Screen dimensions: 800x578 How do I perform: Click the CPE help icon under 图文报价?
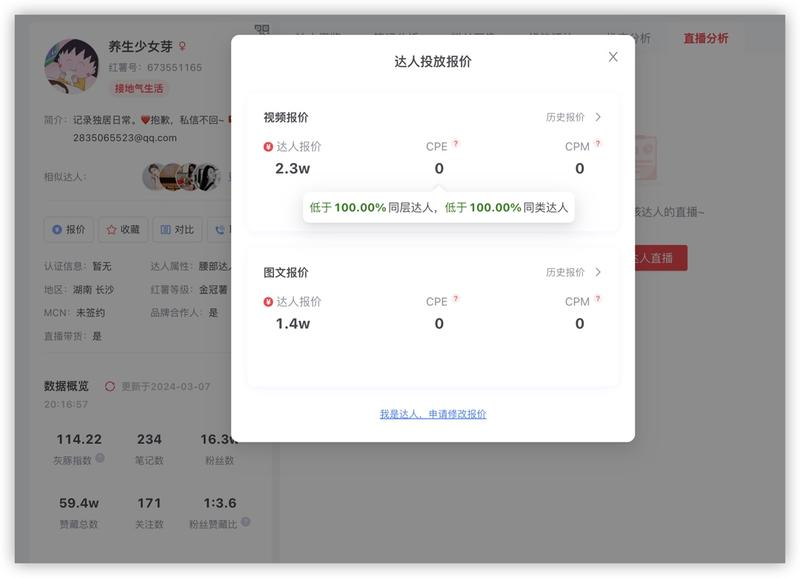456,299
